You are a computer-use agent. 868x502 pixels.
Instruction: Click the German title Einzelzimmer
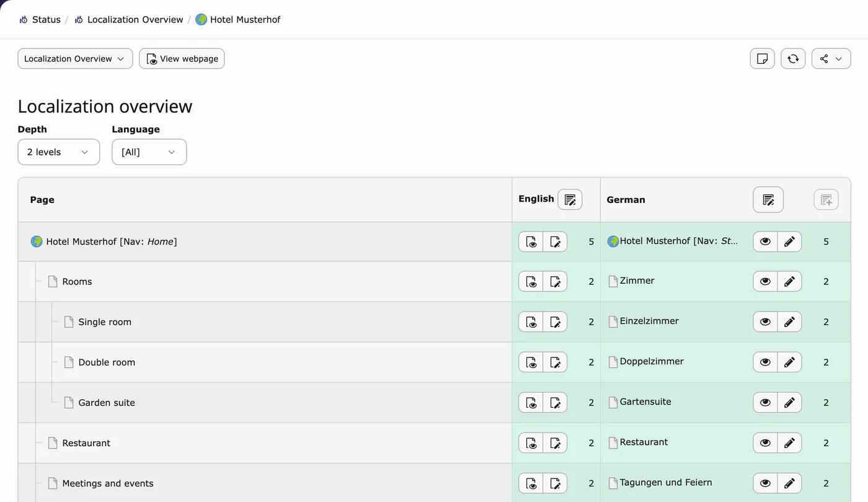[x=649, y=321]
